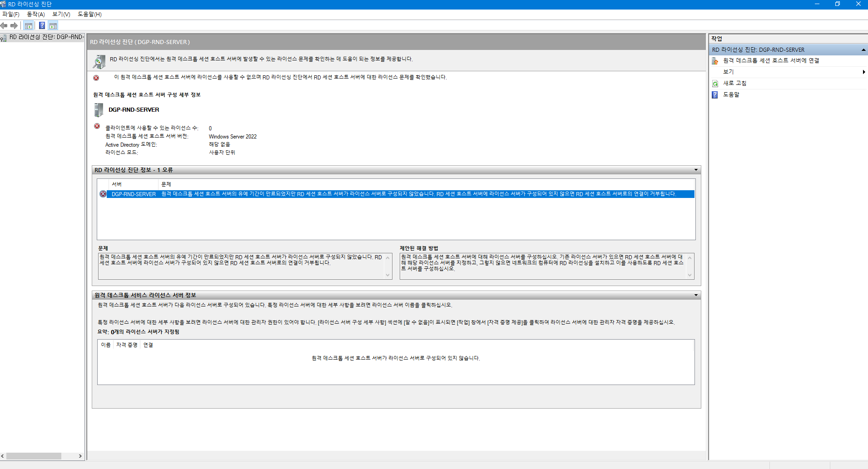Collapse the actions pane DGP-RND-SERVER header
Screen dimensions: 868x469
(863, 50)
